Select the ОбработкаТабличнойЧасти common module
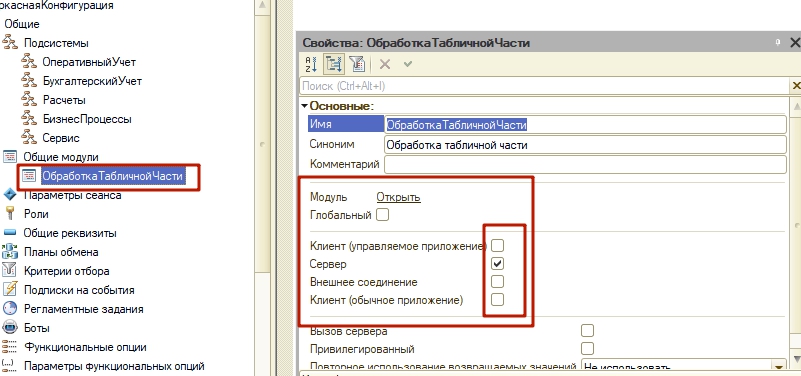801x376 pixels. [x=112, y=176]
